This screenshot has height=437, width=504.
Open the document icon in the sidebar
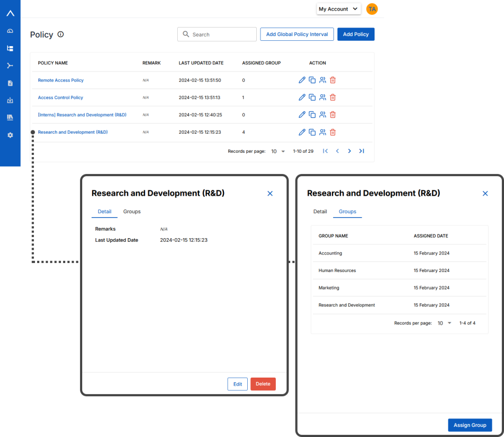tap(10, 83)
